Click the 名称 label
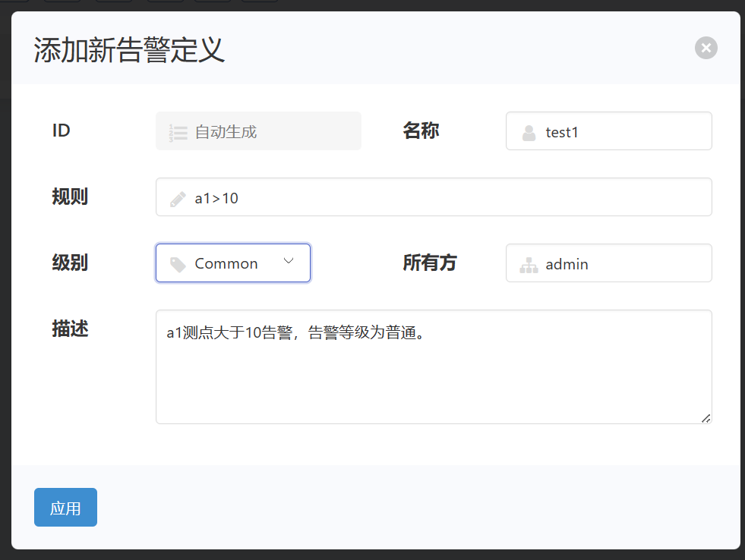 coord(421,131)
